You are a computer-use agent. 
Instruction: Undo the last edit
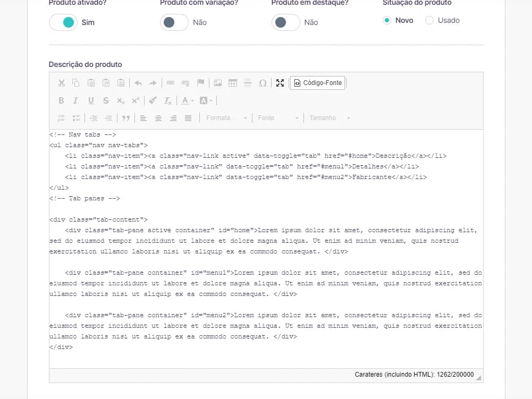pos(138,83)
